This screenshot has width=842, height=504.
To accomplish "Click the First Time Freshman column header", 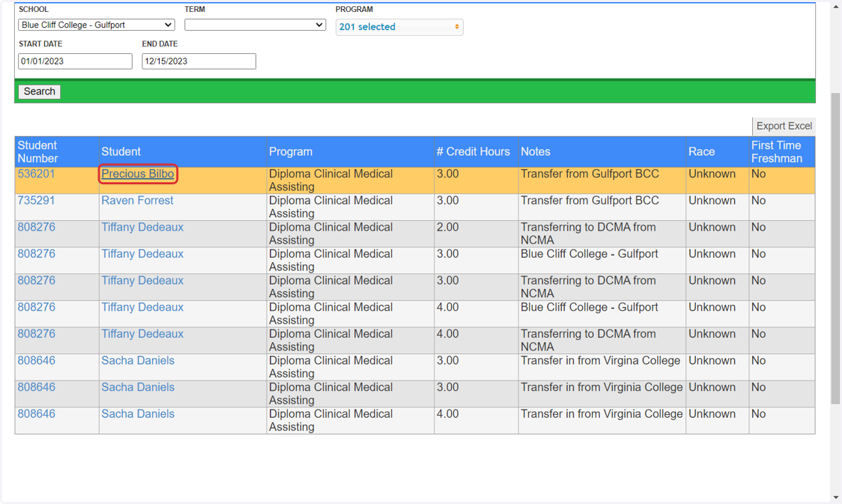I will click(782, 151).
